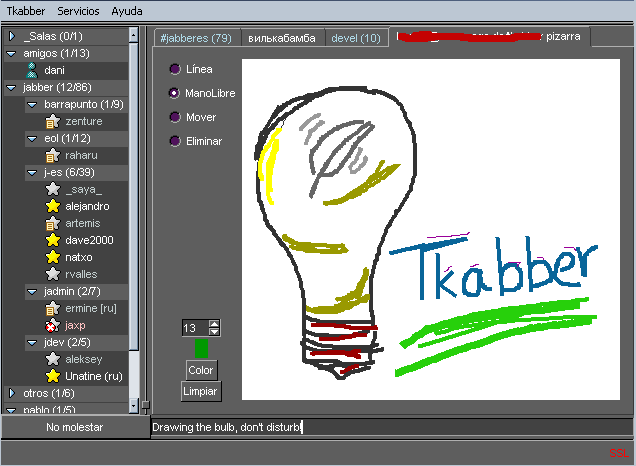This screenshot has height=466, width=636.
Task: Switch to the #jabberes (79) tab
Action: (197, 38)
